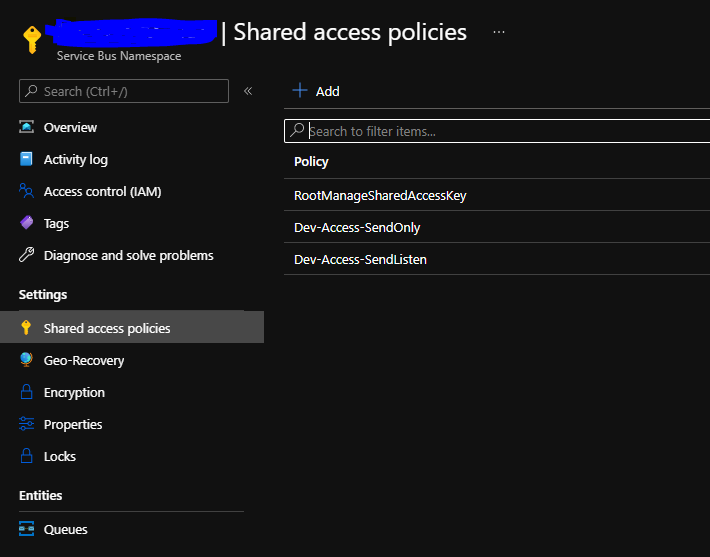Click the Activity log icon
This screenshot has height=557, width=710.
tap(27, 160)
